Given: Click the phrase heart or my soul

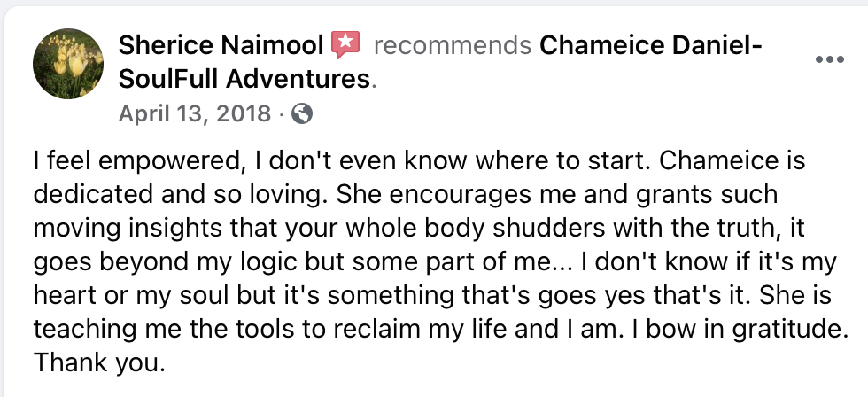Looking at the screenshot, I should [x=133, y=296].
